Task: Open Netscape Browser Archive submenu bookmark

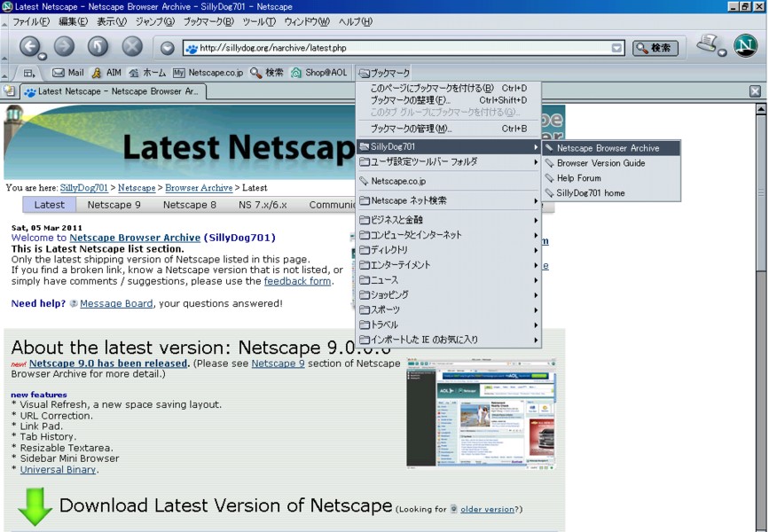Action: 612,148
